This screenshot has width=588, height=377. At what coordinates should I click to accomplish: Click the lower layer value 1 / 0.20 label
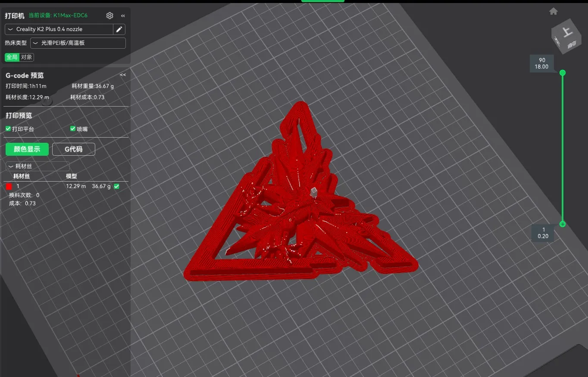click(543, 233)
